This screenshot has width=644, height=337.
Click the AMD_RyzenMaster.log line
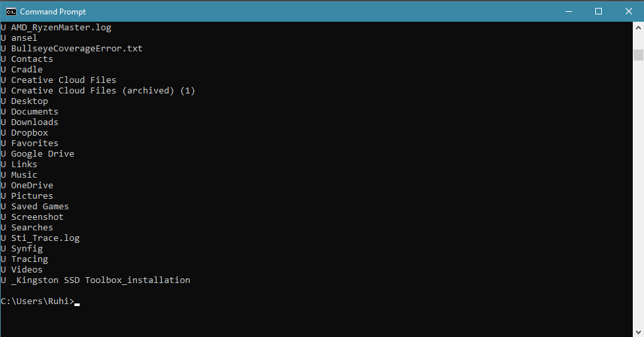[x=56, y=28]
